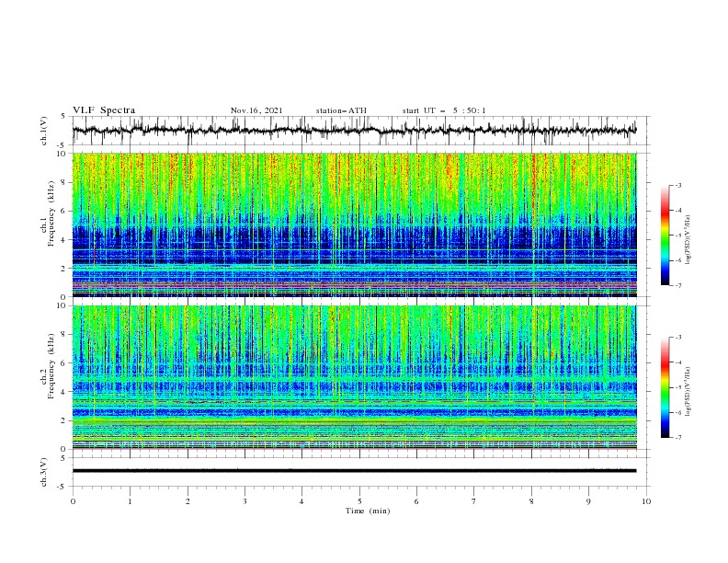728x563 pixels.
Task: Click the ch.2 spectrogram color bar
Action: (x=665, y=387)
